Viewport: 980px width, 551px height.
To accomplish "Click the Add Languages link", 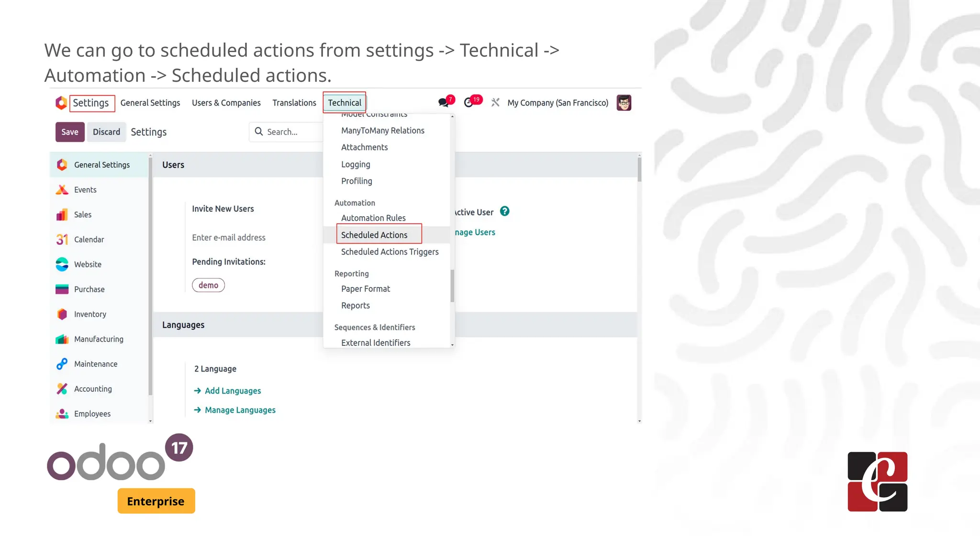I will coord(233,391).
